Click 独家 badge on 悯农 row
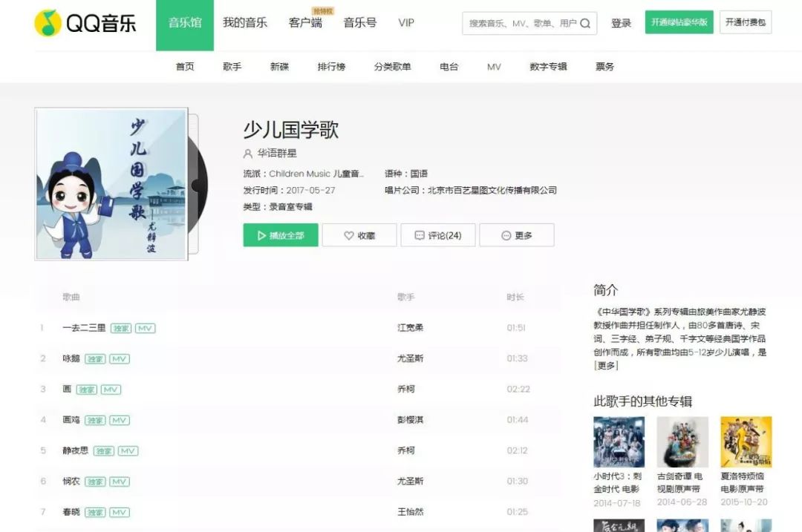Viewport: 802px width, 532px height. (x=95, y=482)
